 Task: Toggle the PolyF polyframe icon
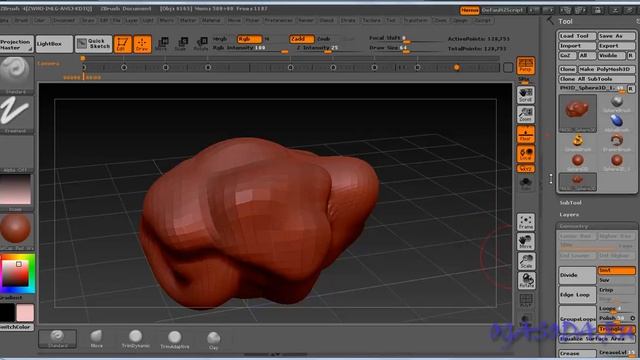click(526, 300)
